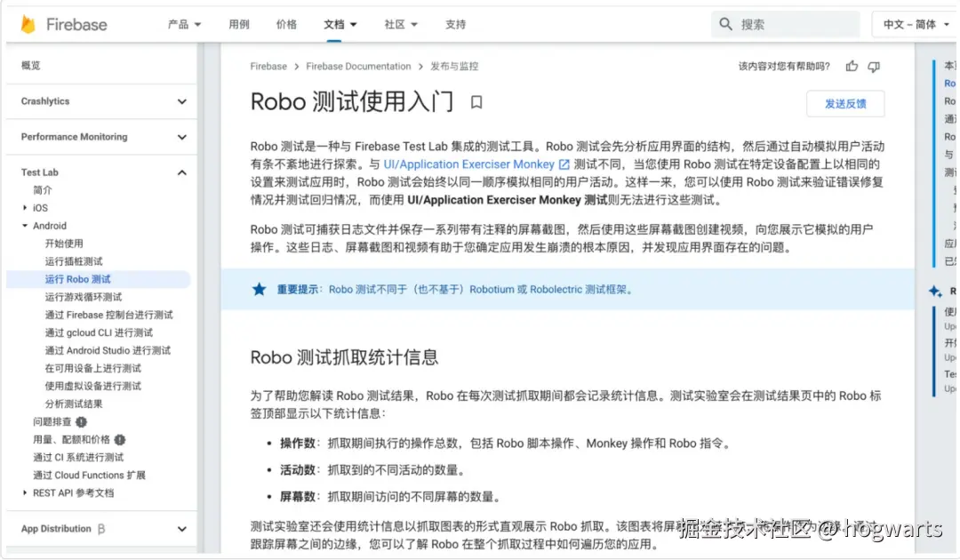960x560 pixels.
Task: Click the search magnifier icon
Action: click(x=725, y=23)
